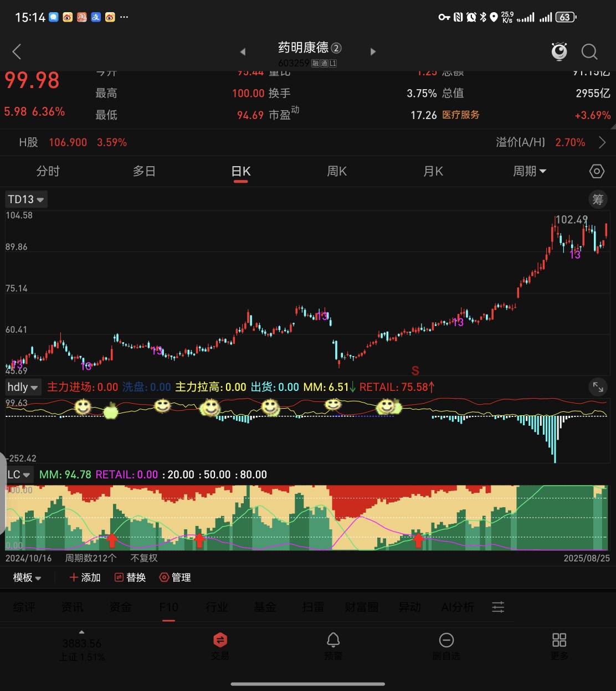Tap 主力进场: 0.00 reading
The height and width of the screenshot is (691, 616).
[83, 387]
